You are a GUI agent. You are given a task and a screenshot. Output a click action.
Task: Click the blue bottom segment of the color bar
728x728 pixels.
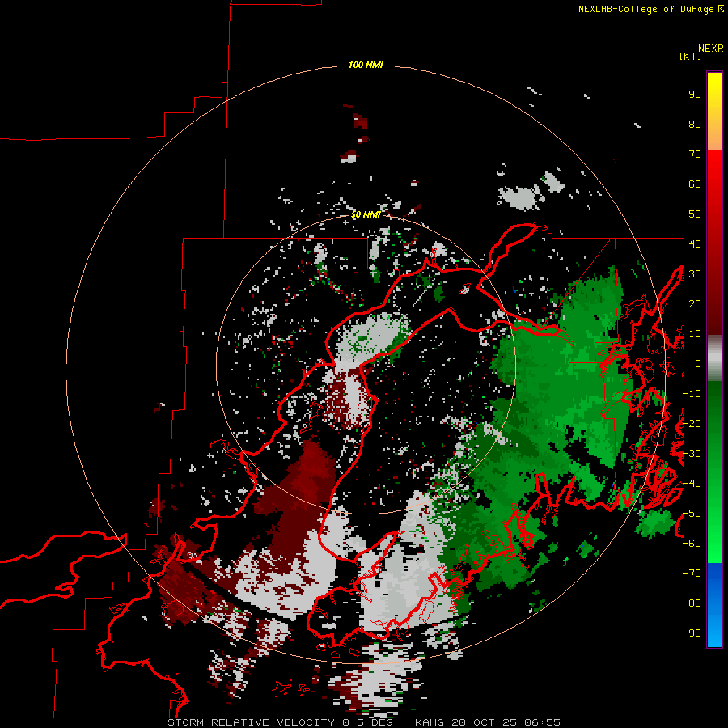pyautogui.click(x=714, y=605)
